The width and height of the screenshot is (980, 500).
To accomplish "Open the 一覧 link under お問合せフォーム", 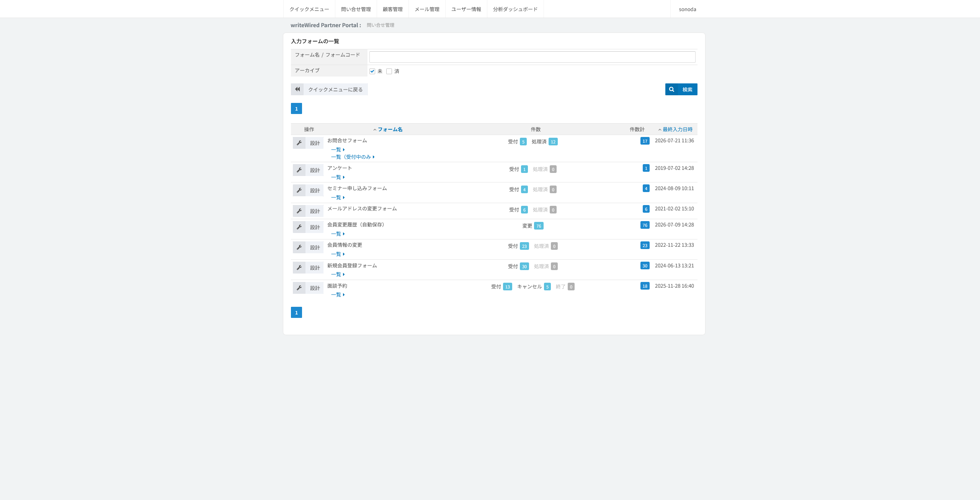I will [338, 150].
